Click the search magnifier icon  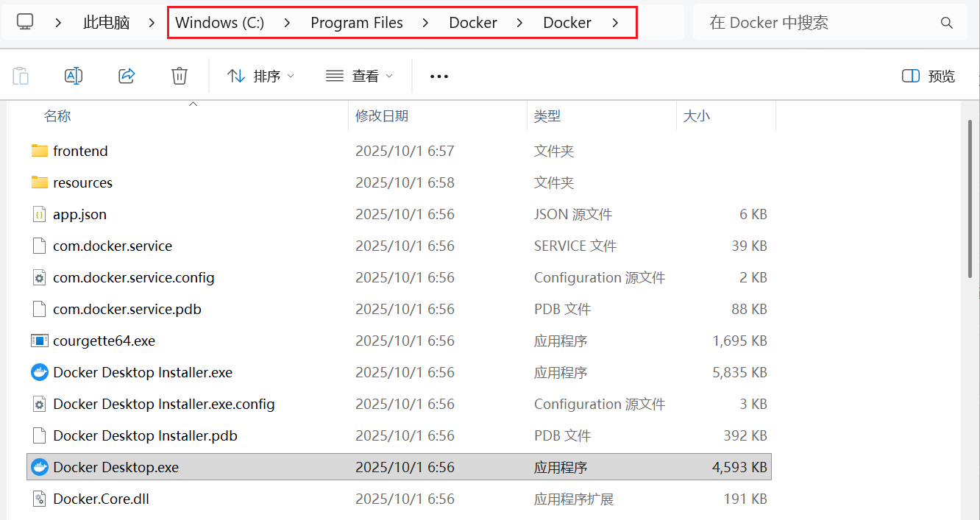[947, 23]
